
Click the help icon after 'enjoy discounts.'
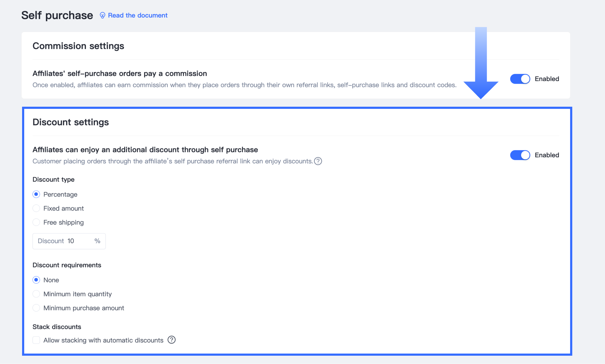click(318, 161)
